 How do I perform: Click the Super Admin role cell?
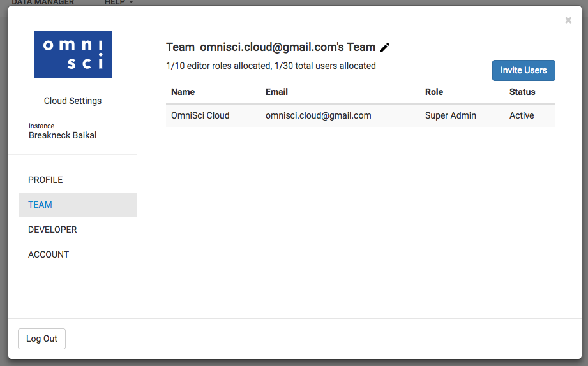450,115
